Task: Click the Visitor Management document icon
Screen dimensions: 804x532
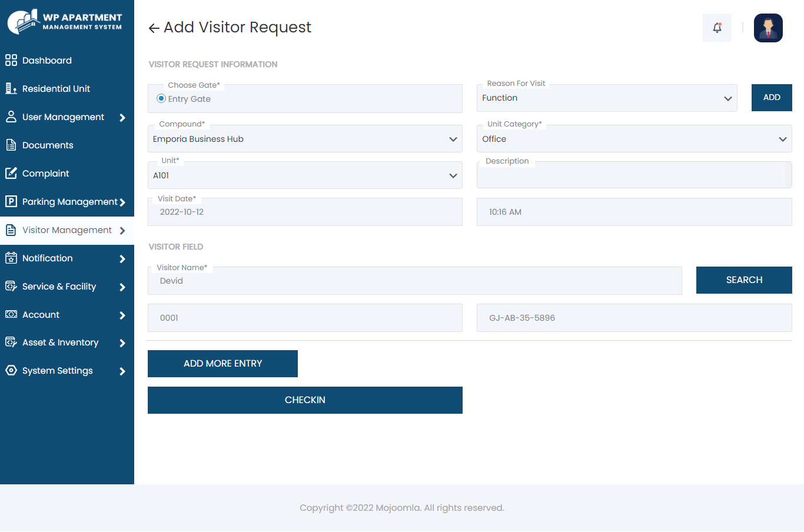Action: (x=11, y=230)
